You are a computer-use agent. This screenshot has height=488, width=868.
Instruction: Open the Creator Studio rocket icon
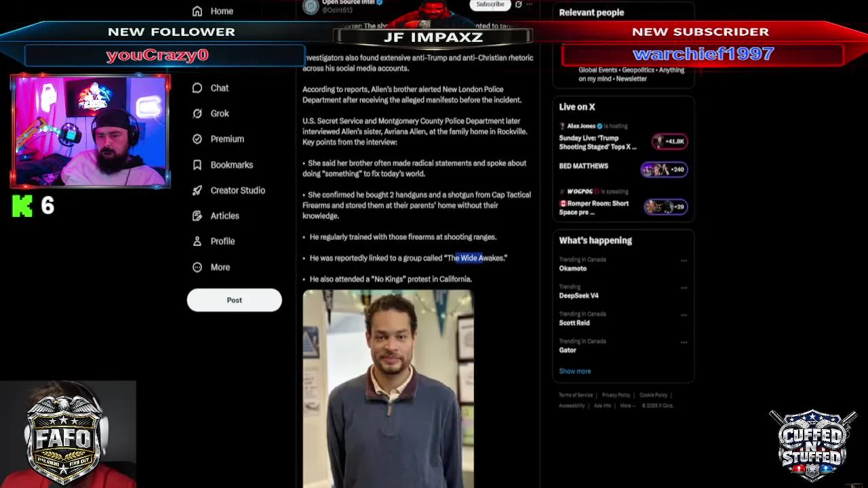197,190
